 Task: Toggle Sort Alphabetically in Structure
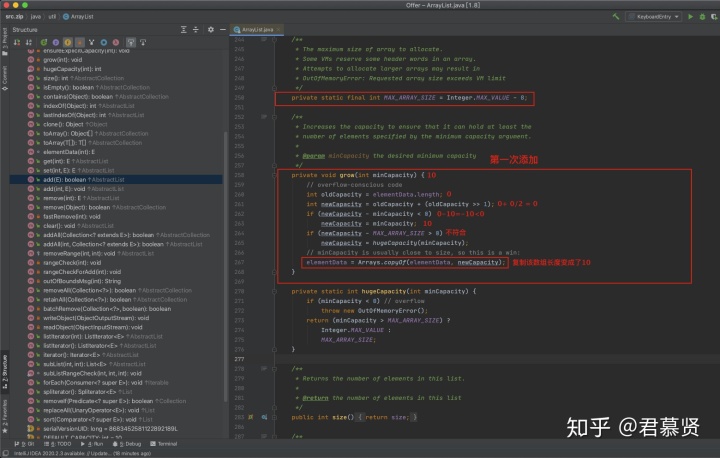(x=28, y=42)
